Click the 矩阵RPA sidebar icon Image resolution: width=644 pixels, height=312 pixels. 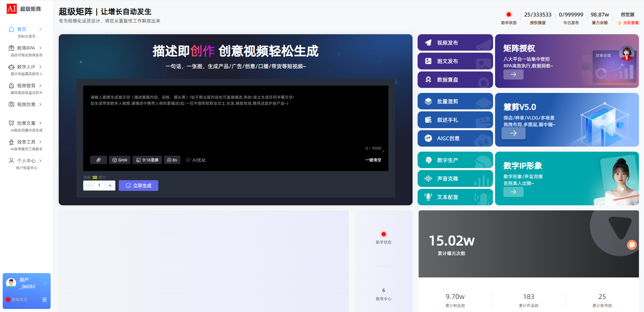tap(11, 48)
